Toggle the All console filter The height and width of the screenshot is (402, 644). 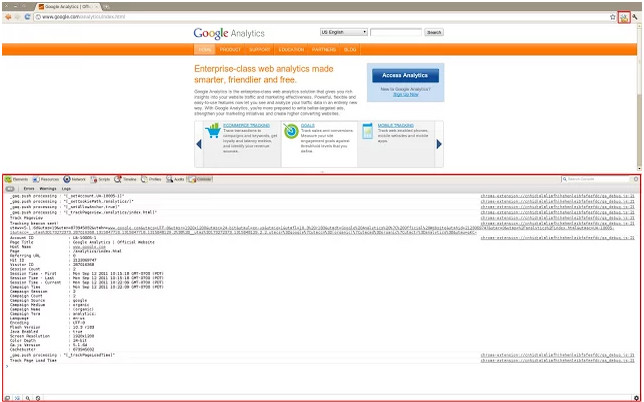click(x=10, y=189)
